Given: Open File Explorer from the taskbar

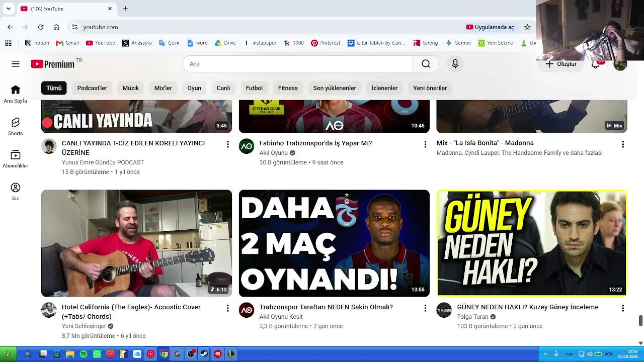Looking at the screenshot, I should click(70, 354).
